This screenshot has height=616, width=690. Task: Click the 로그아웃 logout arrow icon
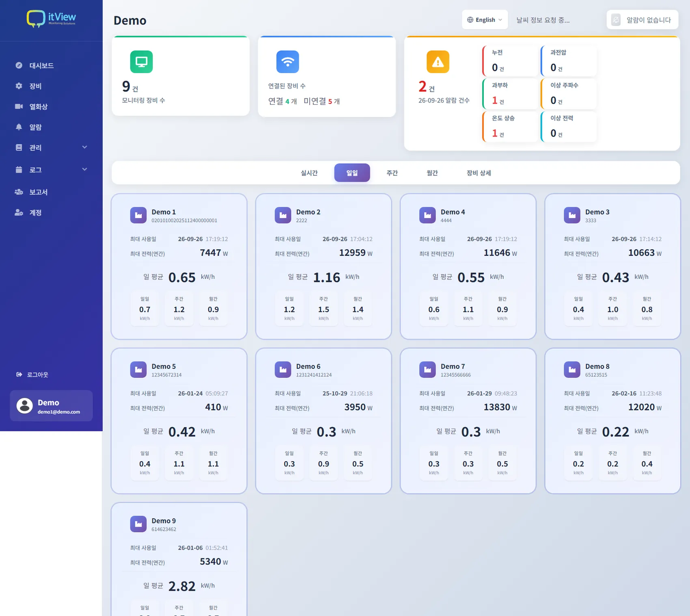point(19,374)
